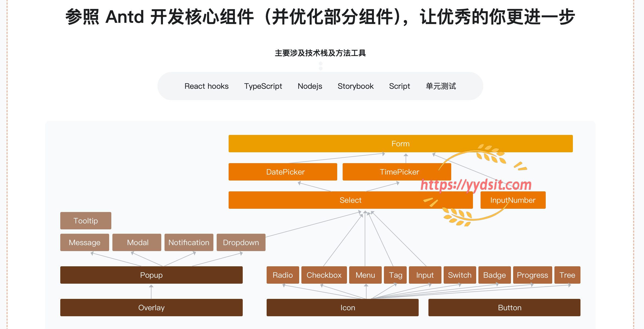Click the Tree component box
The width and height of the screenshot is (644, 329).
coord(567,275)
